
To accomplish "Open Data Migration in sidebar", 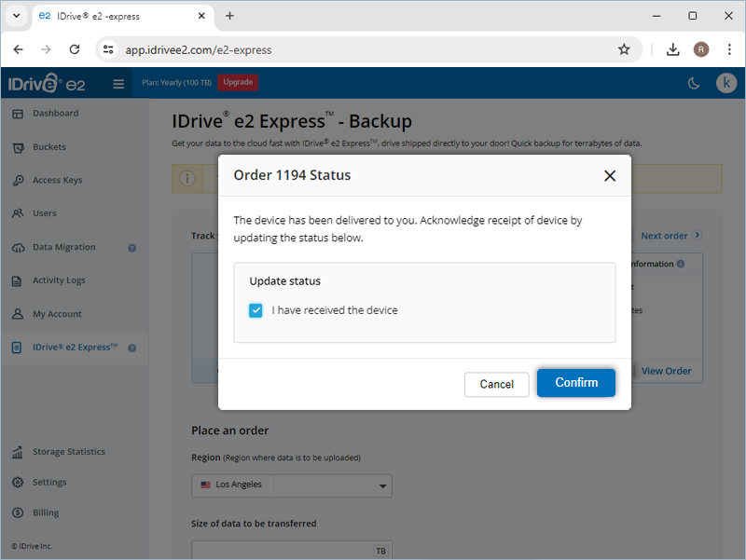I will (63, 247).
